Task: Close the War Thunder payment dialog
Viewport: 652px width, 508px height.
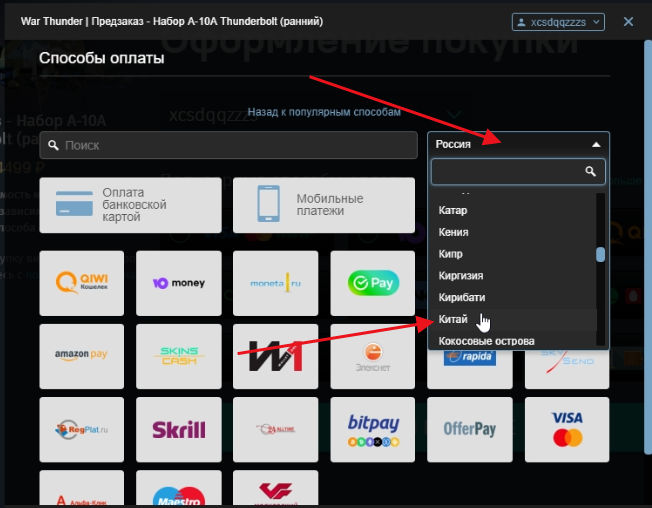Action: 628,22
